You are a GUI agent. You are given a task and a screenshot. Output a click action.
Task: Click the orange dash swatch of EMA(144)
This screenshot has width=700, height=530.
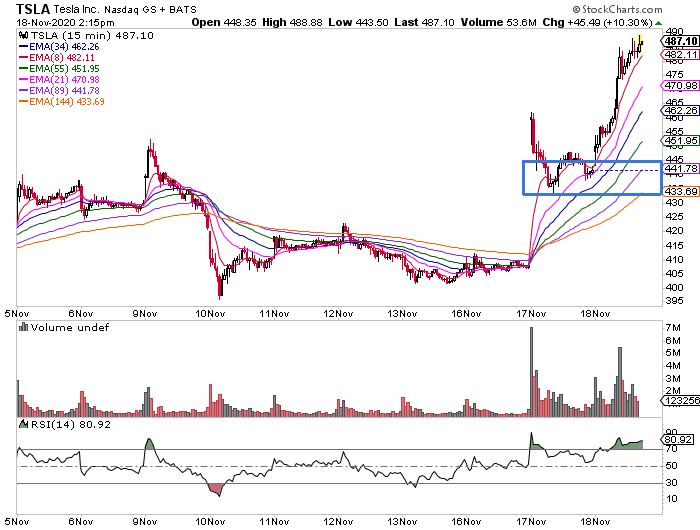[24, 102]
